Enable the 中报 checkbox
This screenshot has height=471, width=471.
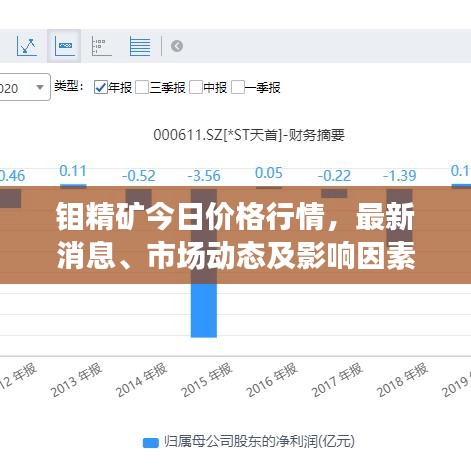click(x=196, y=88)
